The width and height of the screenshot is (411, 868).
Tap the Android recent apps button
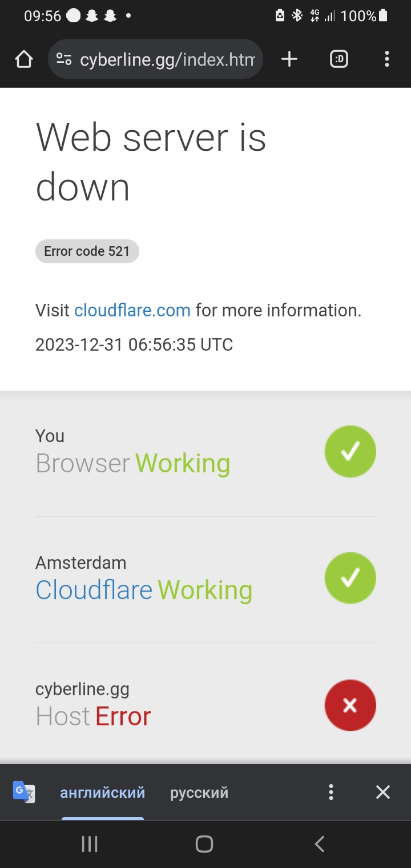coord(90,844)
